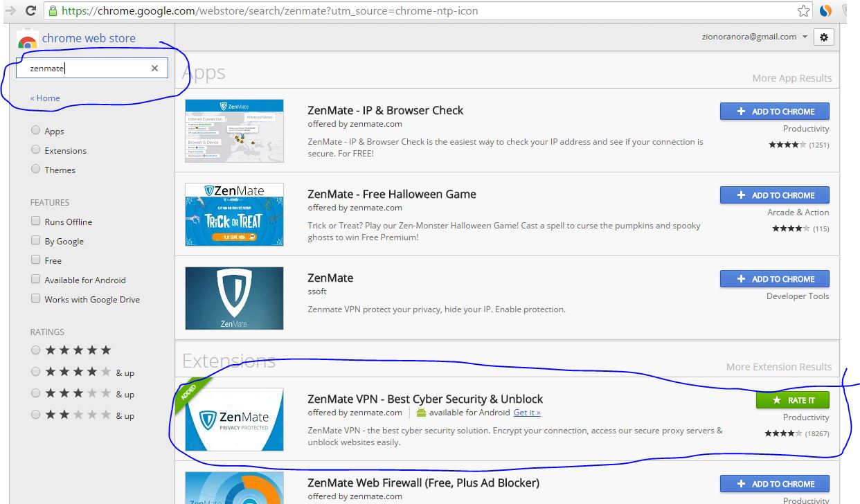Open the ZenMate Web Firewall thumbnail

234,487
